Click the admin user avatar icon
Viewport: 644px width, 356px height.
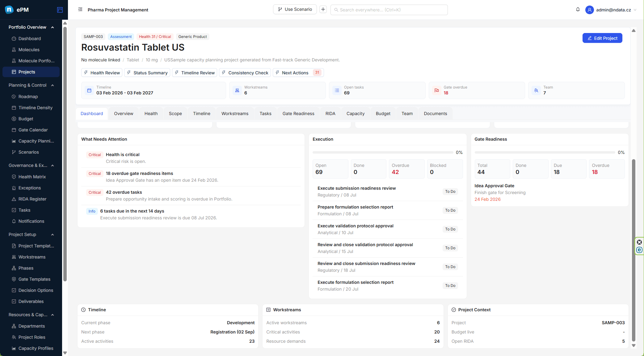(589, 10)
